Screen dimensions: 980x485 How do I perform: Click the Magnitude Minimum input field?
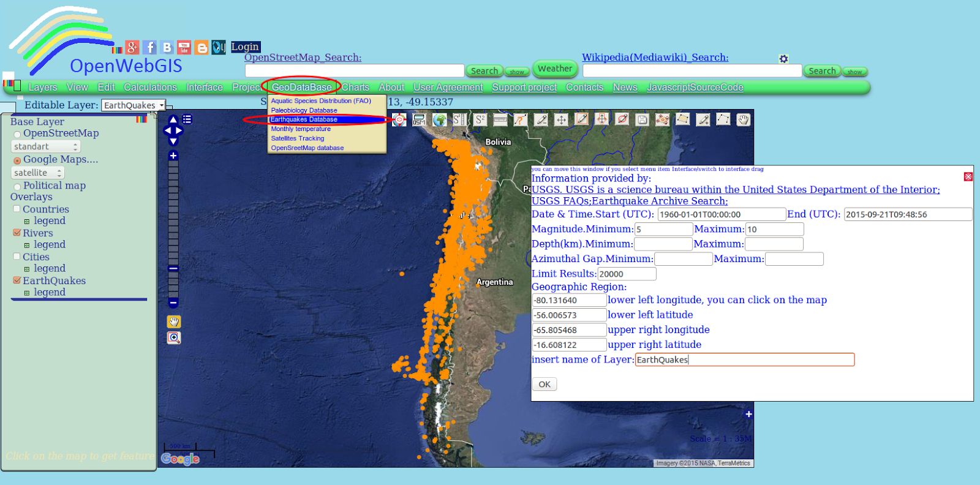(663, 229)
